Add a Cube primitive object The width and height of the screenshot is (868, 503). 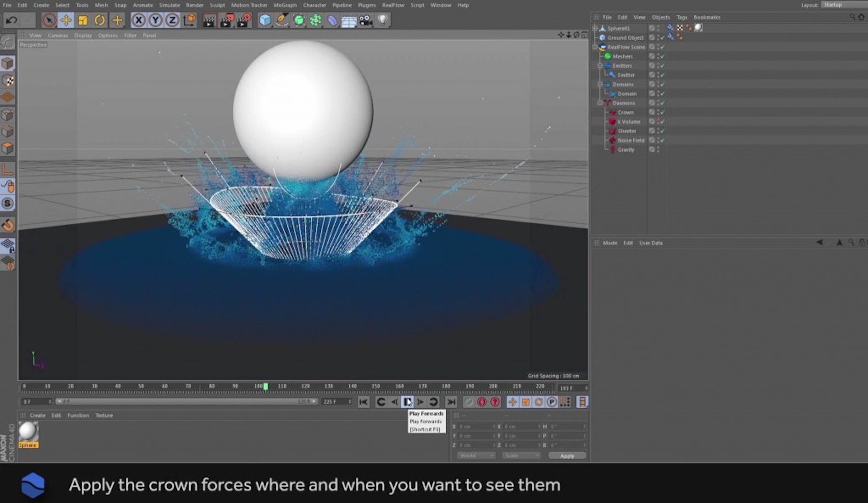(x=265, y=20)
